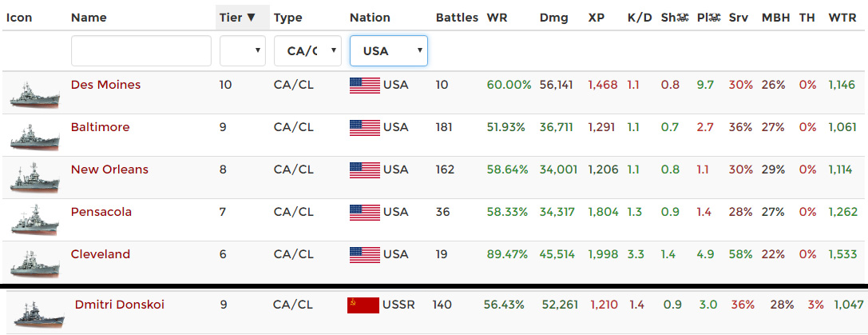Sort table by the Battles column header
This screenshot has height=335, width=868.
pyautogui.click(x=457, y=18)
